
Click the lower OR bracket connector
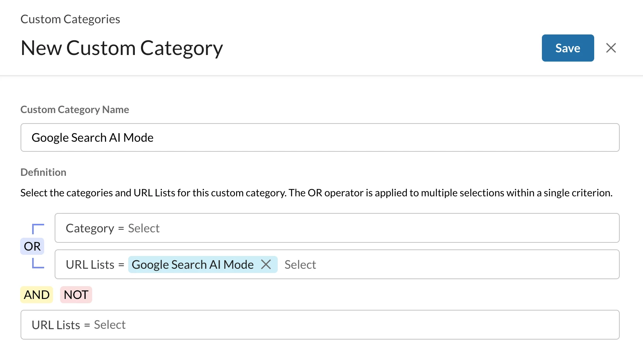point(38,263)
